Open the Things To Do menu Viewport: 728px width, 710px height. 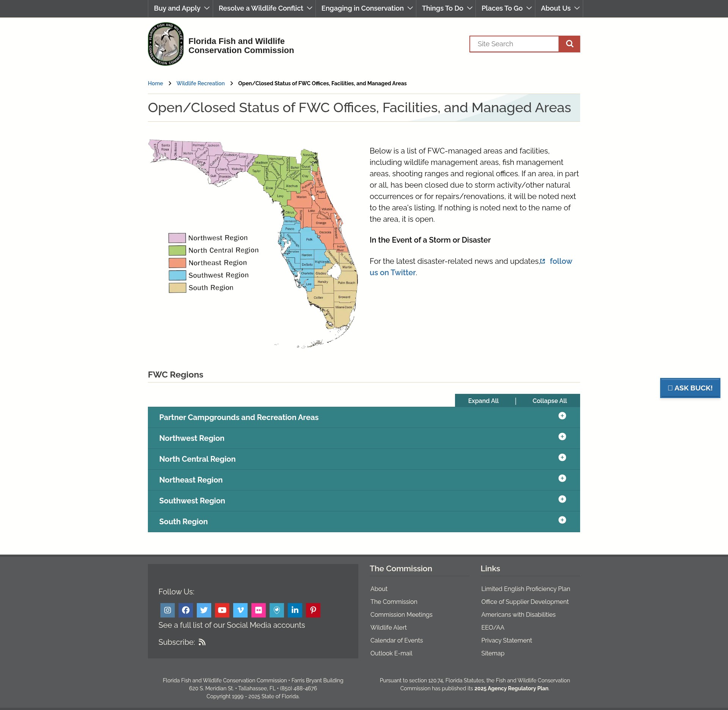pyautogui.click(x=446, y=8)
